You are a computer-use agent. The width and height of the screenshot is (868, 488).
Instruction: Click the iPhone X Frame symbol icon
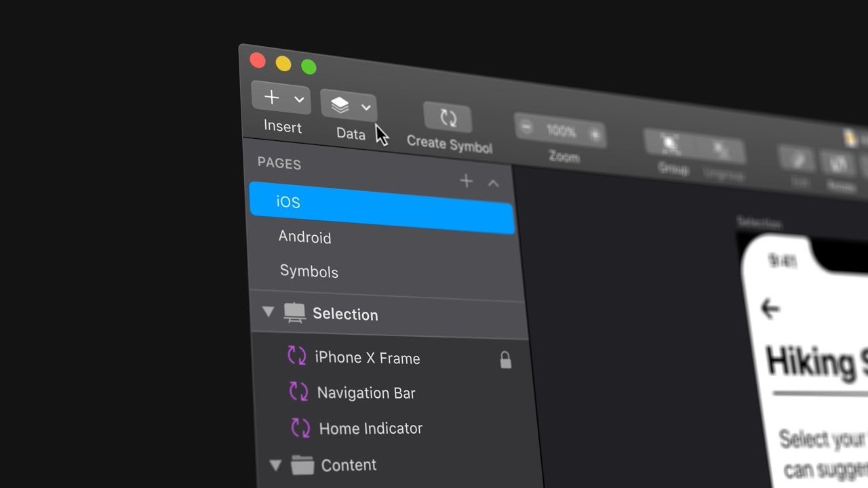297,356
